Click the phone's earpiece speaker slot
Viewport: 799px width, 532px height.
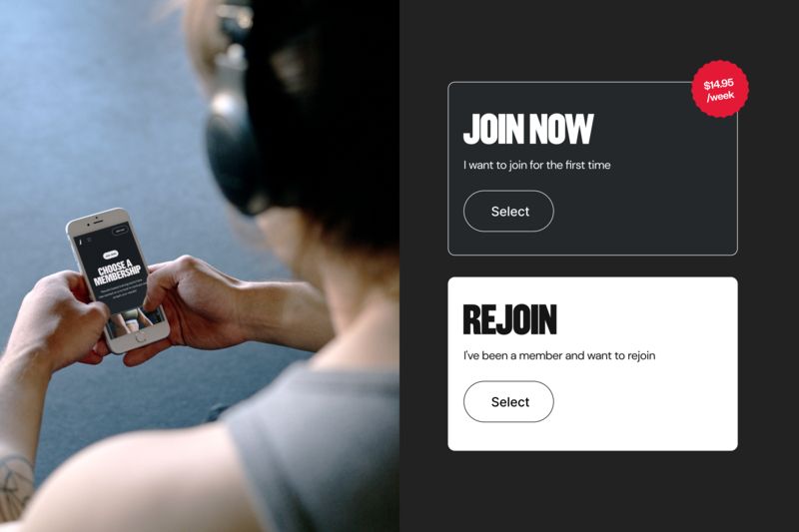pos(98,222)
